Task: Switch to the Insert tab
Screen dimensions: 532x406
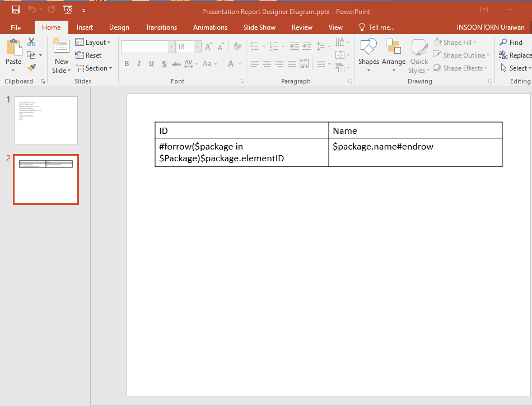Action: 85,27
